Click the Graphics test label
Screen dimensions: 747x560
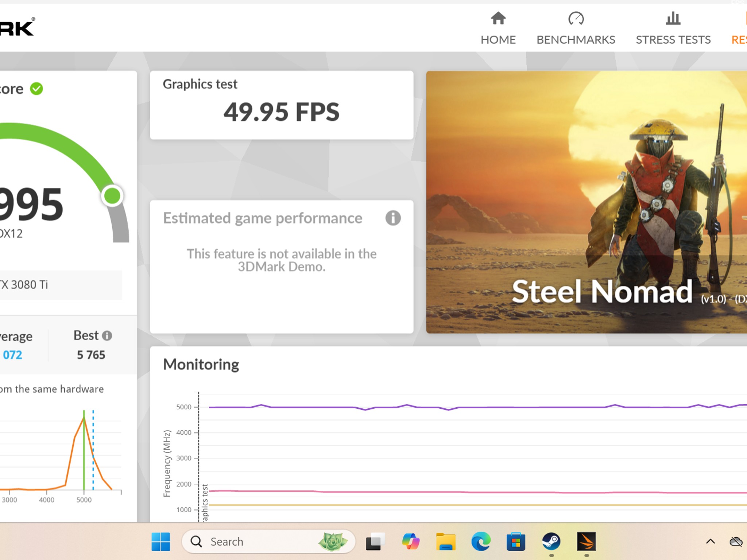coord(200,84)
